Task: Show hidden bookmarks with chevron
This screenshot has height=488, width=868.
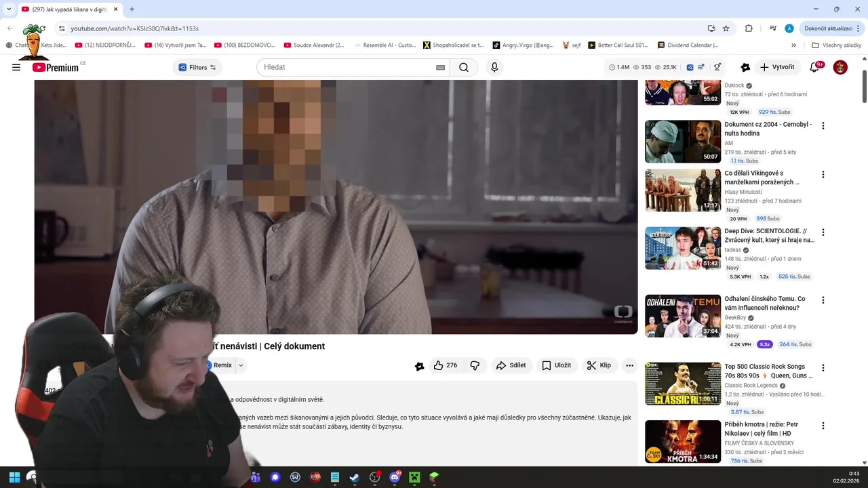Action: click(793, 45)
